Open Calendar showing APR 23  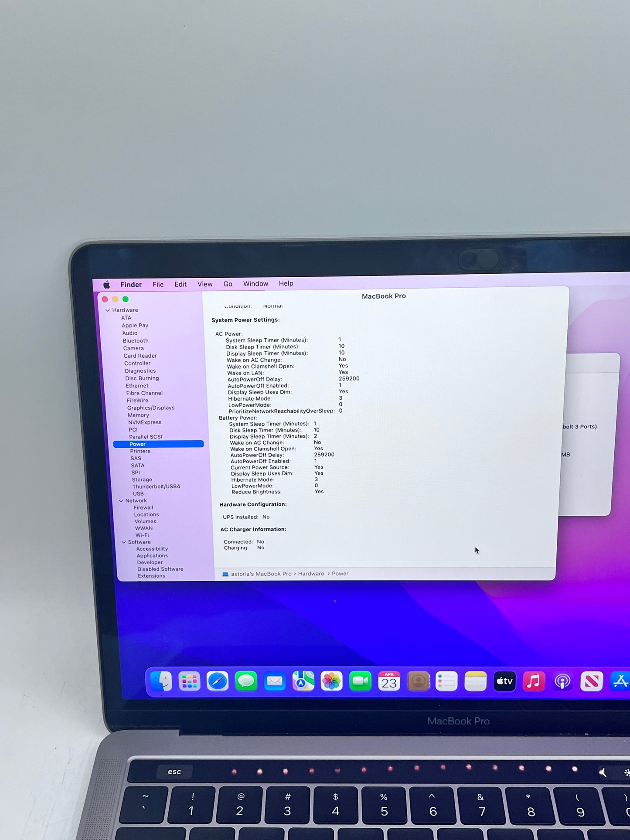389,681
